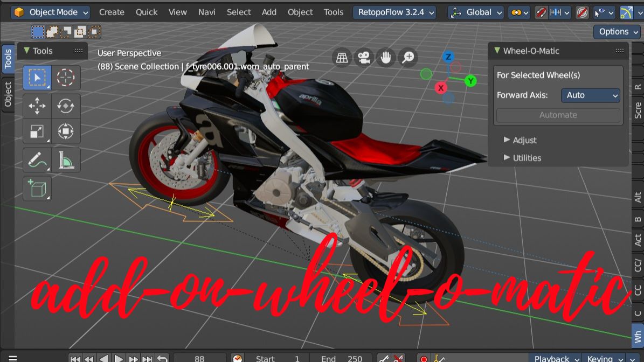Screen dimensions: 644x362
Task: Switch to Object vertical tab
Action: [x=8, y=94]
